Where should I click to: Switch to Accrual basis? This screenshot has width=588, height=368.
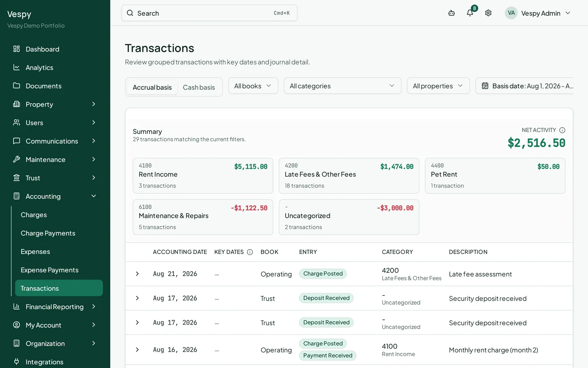pos(152,87)
